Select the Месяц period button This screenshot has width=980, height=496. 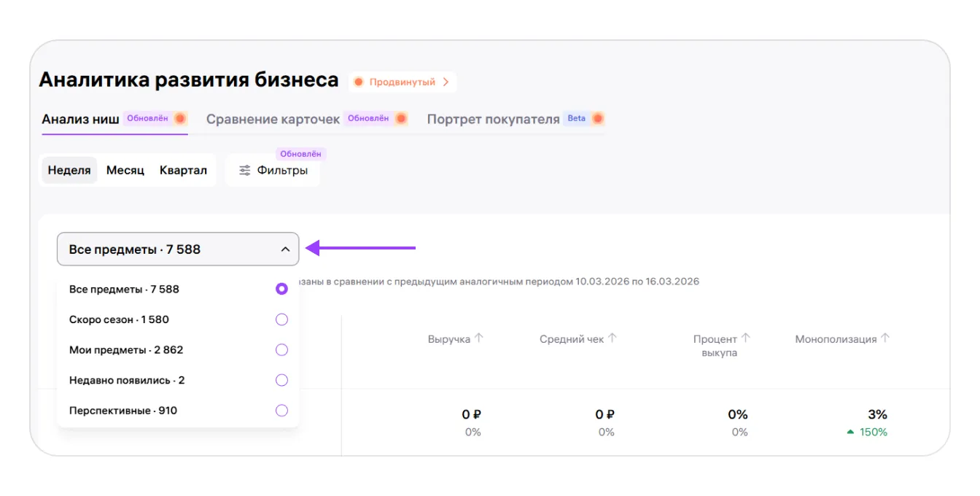pyautogui.click(x=125, y=171)
